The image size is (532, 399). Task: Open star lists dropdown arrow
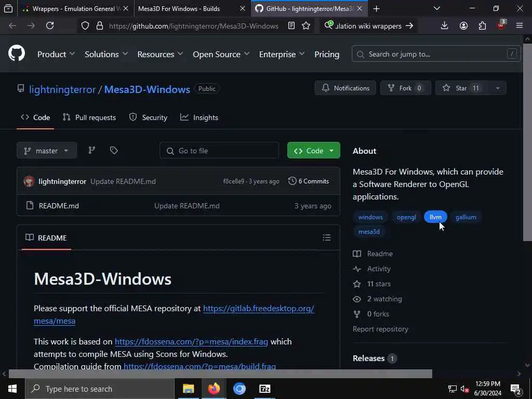(x=498, y=88)
